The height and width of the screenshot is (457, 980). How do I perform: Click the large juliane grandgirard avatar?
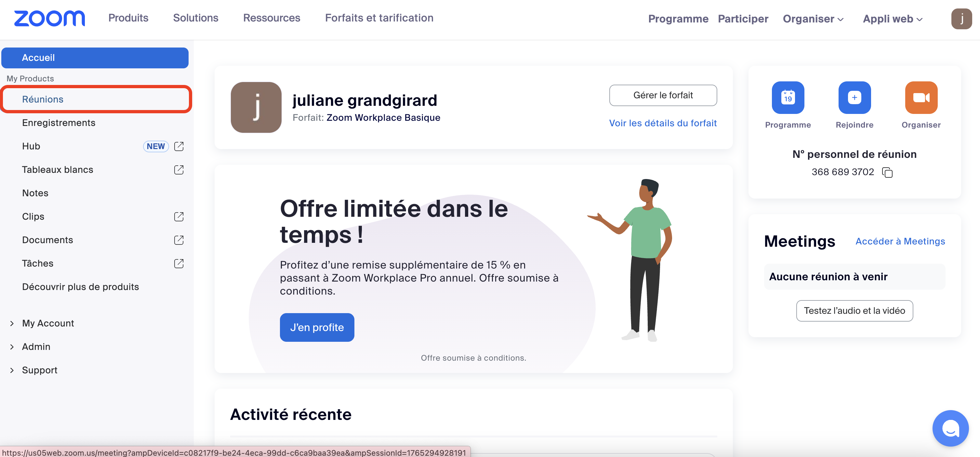point(256,107)
